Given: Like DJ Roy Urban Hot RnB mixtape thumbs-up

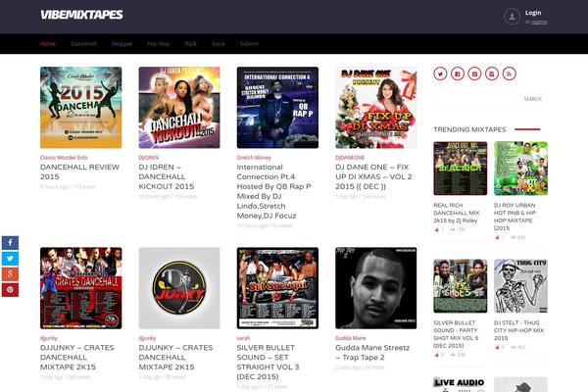Looking at the screenshot, I should (497, 237).
